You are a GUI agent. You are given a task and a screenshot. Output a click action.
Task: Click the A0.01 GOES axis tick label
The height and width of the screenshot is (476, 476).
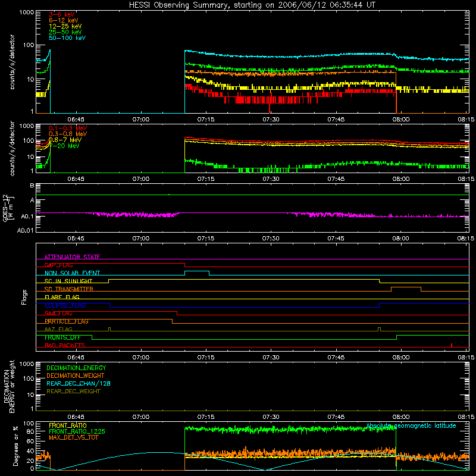point(25,230)
